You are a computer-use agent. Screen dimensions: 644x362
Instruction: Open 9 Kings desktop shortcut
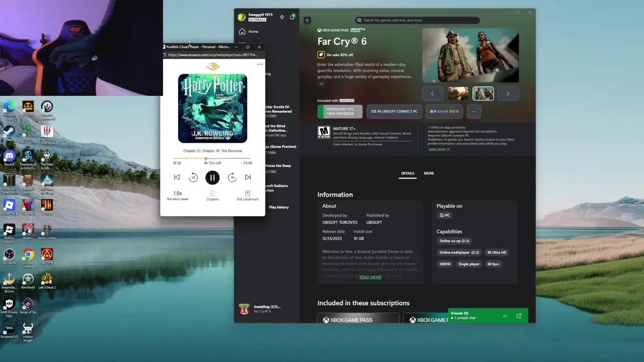pos(47,208)
